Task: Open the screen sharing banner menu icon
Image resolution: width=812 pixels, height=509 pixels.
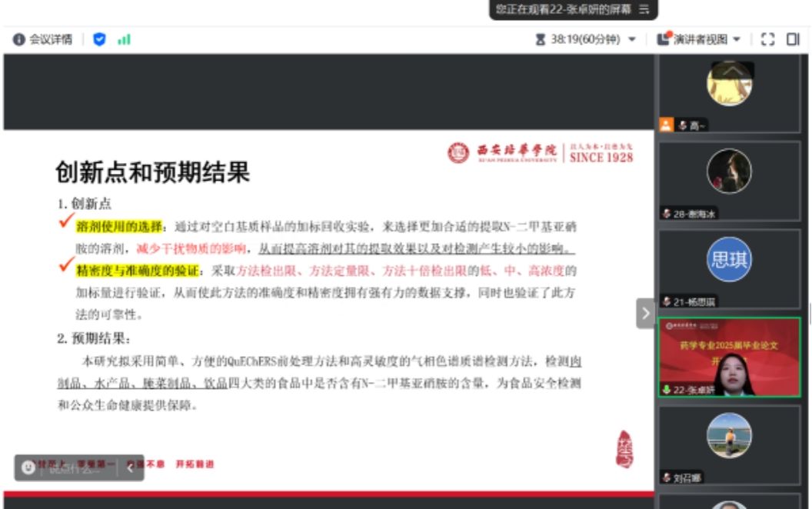Action: click(644, 9)
